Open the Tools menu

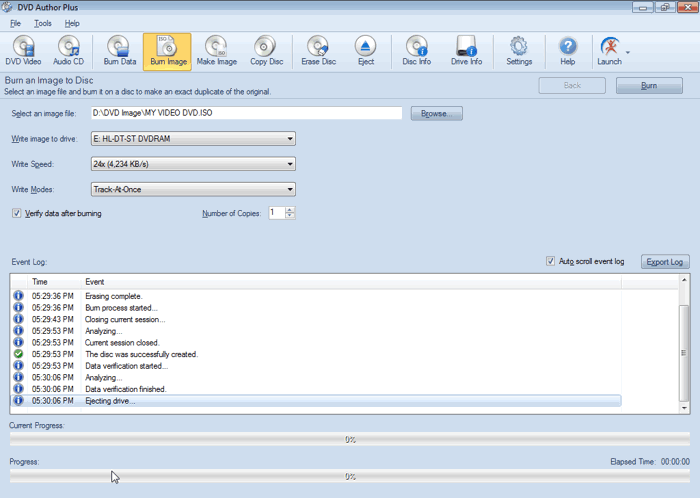click(43, 22)
